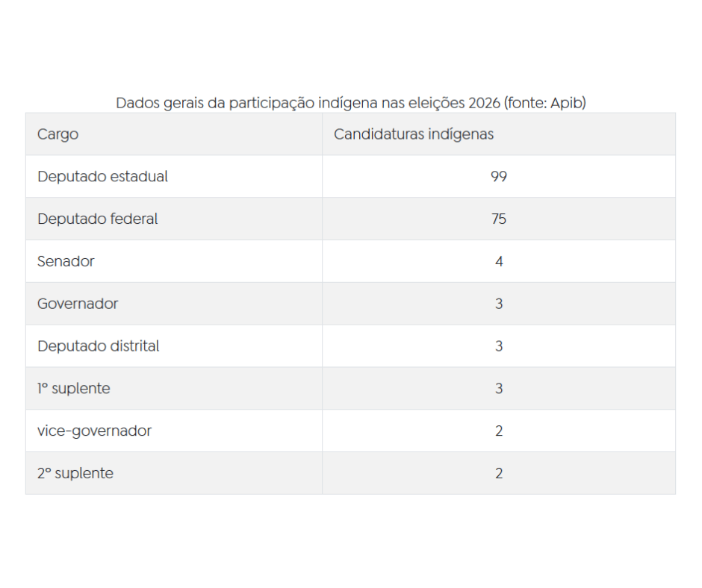Click the value 99 in the table
702x588 pixels.
click(x=499, y=176)
